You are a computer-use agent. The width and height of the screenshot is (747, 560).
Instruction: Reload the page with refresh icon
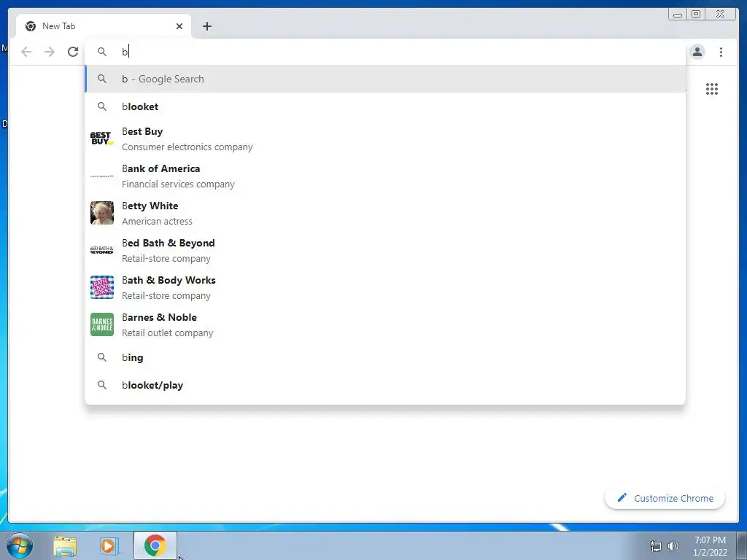[73, 52]
